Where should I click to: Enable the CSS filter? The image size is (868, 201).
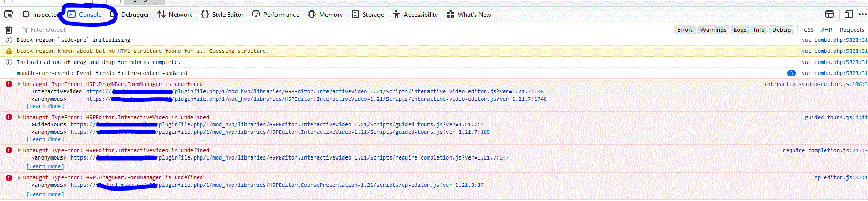pyautogui.click(x=809, y=30)
